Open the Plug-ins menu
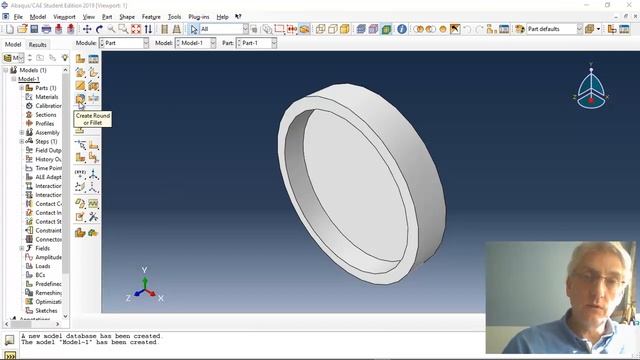This screenshot has width=640, height=360. point(199,17)
